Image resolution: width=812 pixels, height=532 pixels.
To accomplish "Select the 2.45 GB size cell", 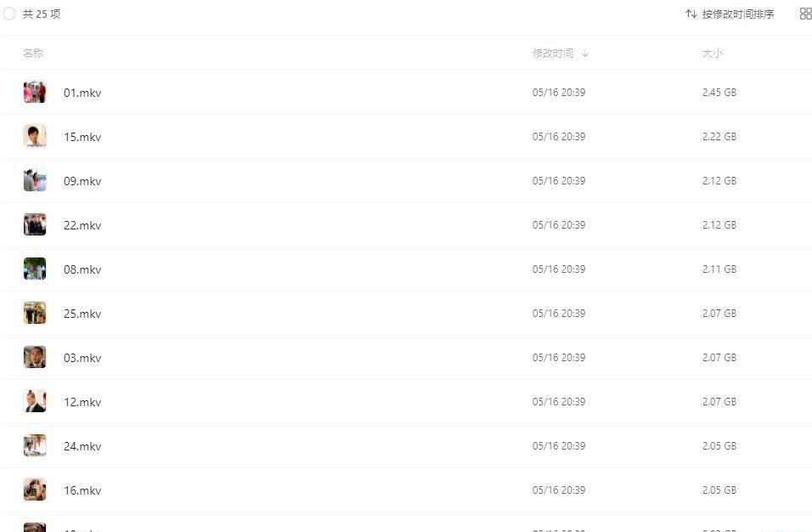I will click(719, 92).
